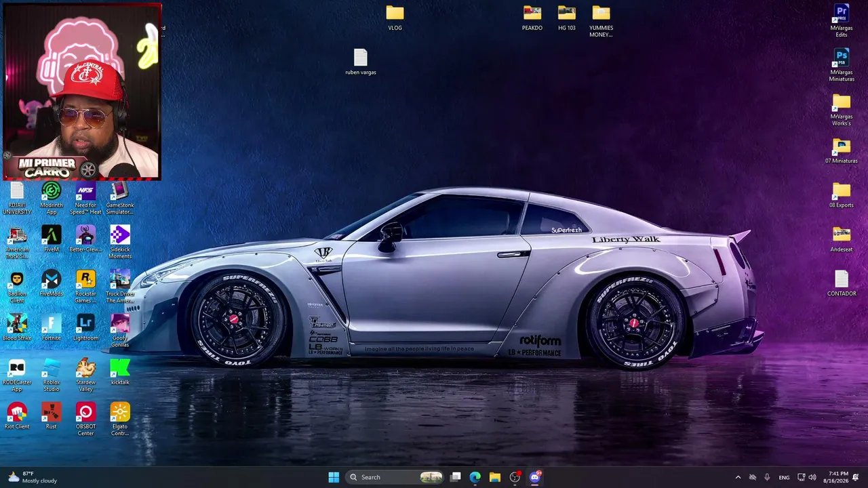Open the notifications bell
868x488 pixels.
[x=856, y=477]
